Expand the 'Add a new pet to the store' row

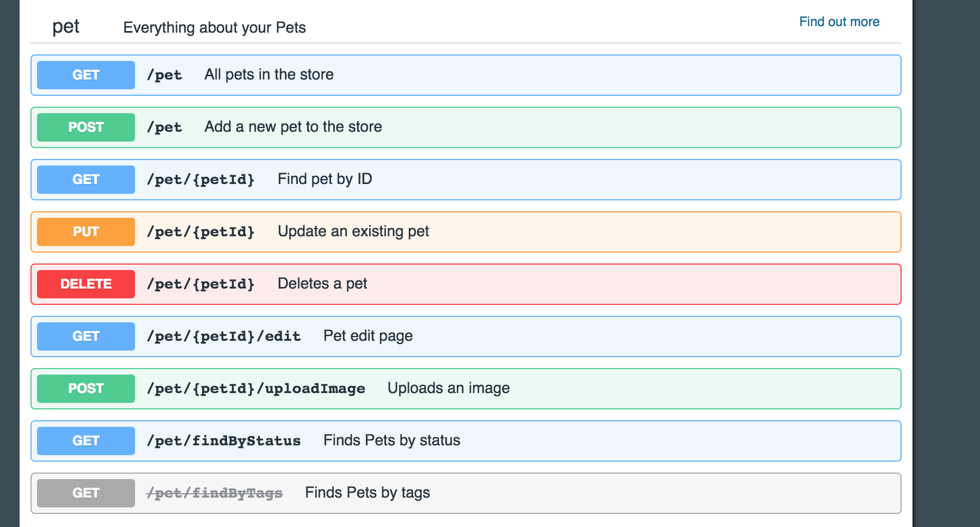tap(293, 127)
